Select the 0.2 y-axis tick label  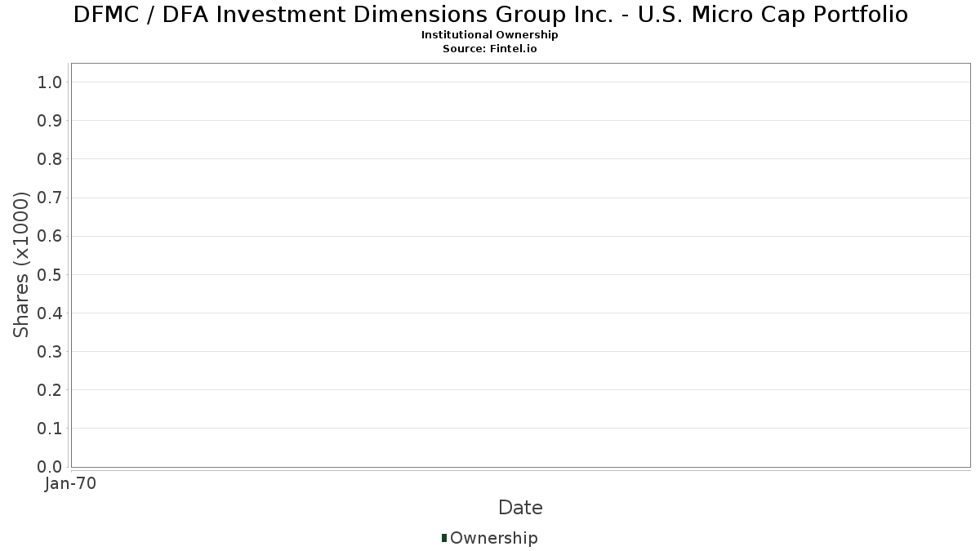click(50, 390)
